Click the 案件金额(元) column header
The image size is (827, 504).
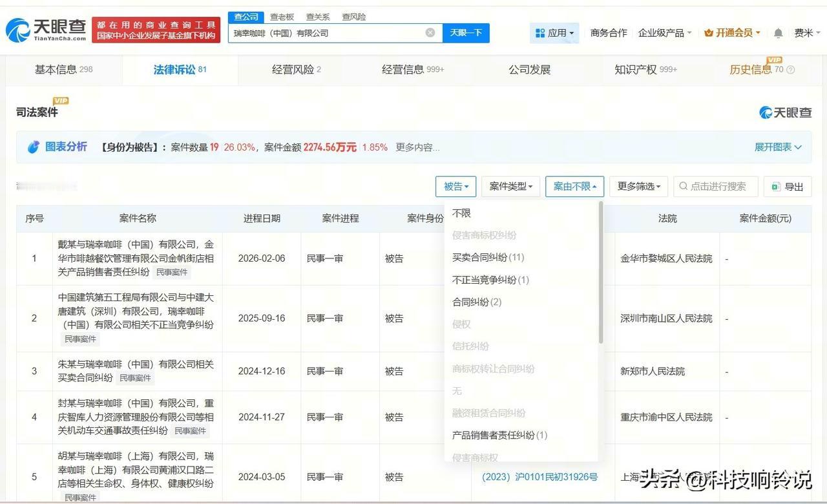coord(766,218)
